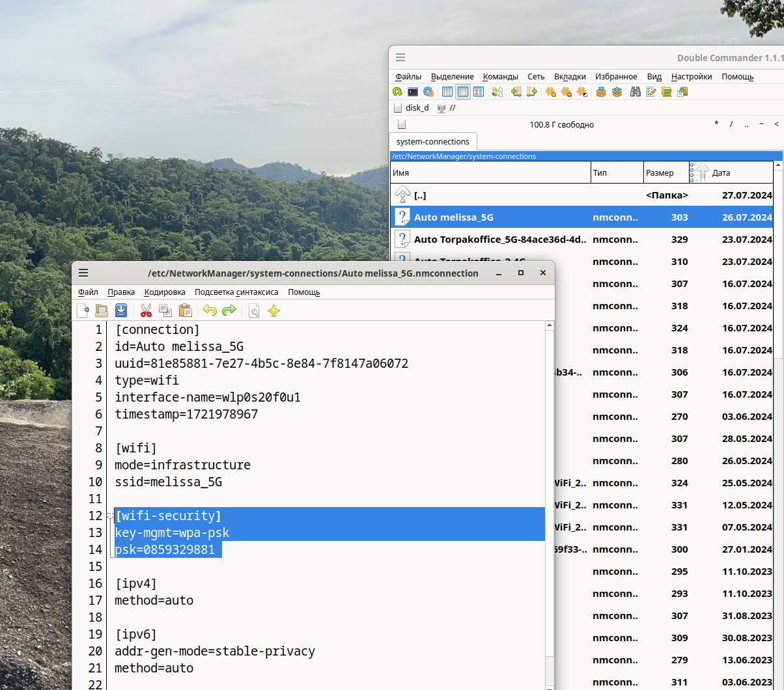Toggle full details view in Double Commander

463,92
